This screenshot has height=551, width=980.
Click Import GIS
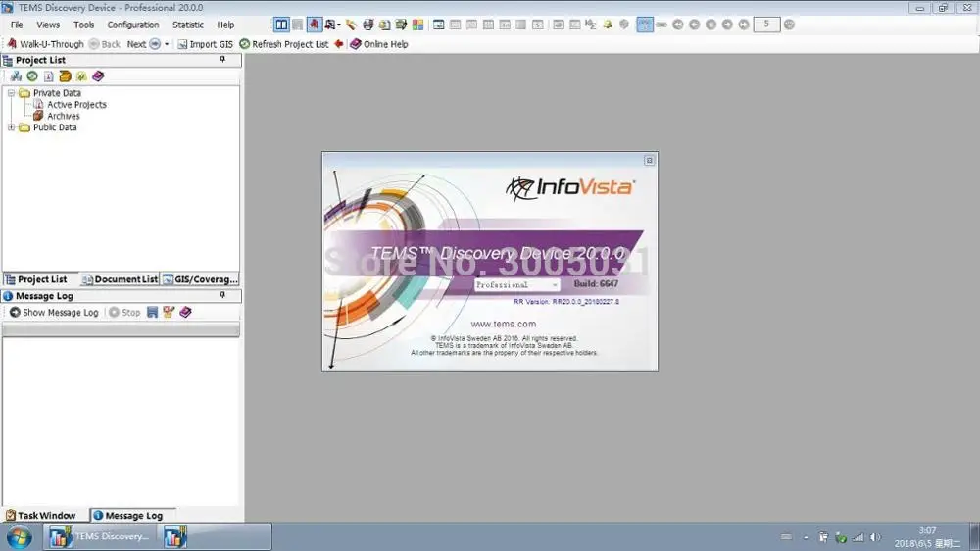[205, 44]
